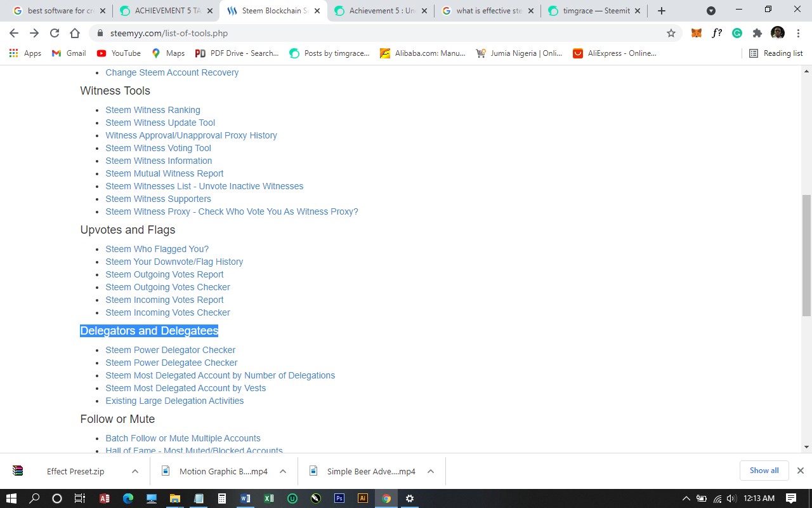Open the Steem Witness Ranking link
This screenshot has width=812, height=508.
click(x=153, y=110)
